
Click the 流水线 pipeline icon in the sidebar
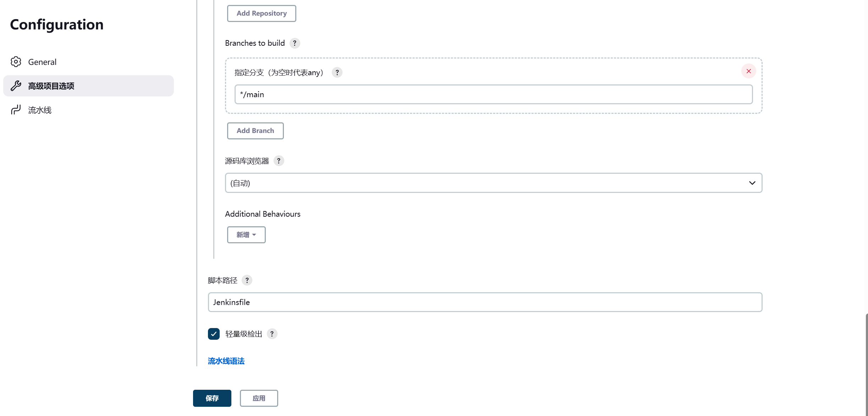(16, 110)
